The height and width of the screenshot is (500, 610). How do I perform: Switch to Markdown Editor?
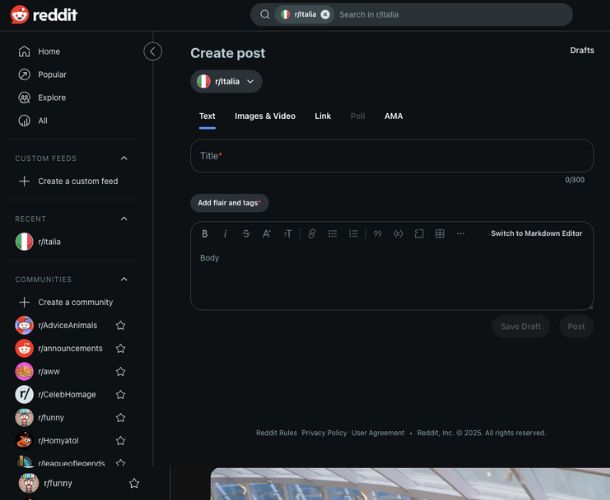(x=536, y=234)
